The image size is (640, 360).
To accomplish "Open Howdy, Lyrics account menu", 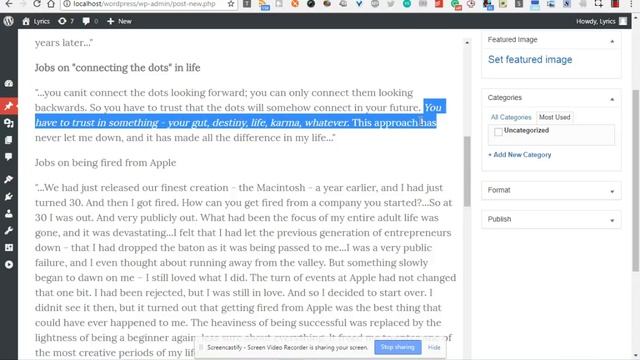I will point(601,21).
